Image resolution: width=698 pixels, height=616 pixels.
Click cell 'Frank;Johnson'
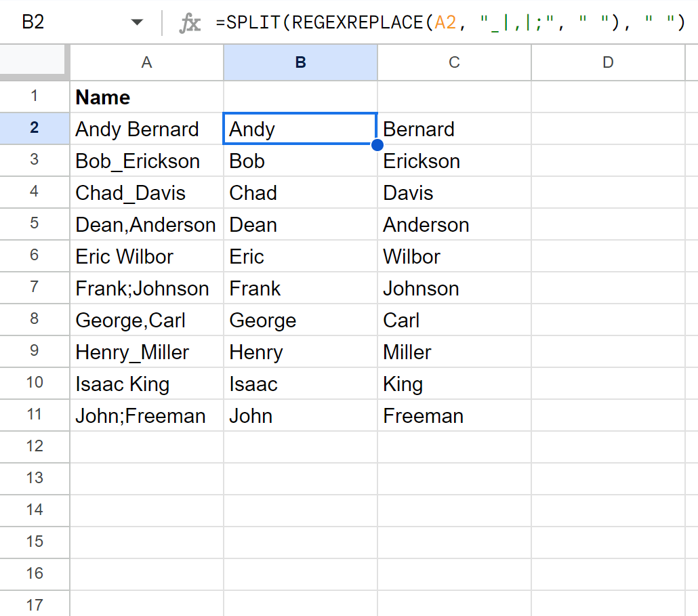coord(146,288)
